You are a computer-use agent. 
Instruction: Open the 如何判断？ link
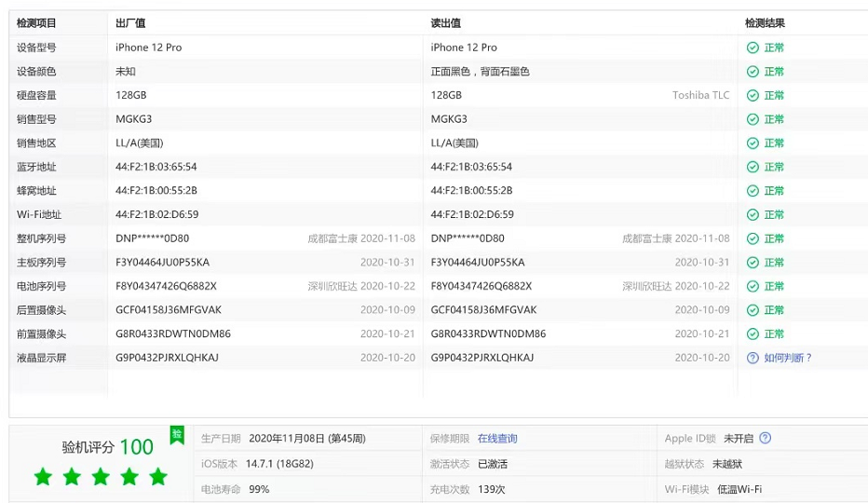tap(788, 358)
